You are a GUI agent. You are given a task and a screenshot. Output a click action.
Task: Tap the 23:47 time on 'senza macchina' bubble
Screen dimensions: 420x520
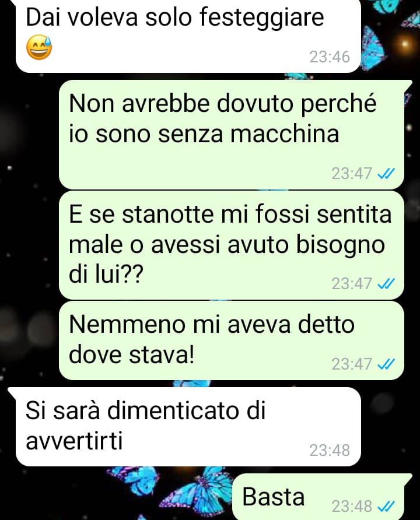[x=352, y=174]
